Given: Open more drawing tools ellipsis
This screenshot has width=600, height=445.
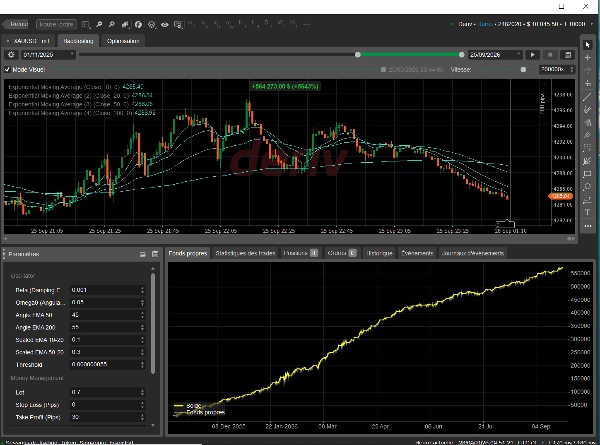Looking at the screenshot, I should pos(587,226).
